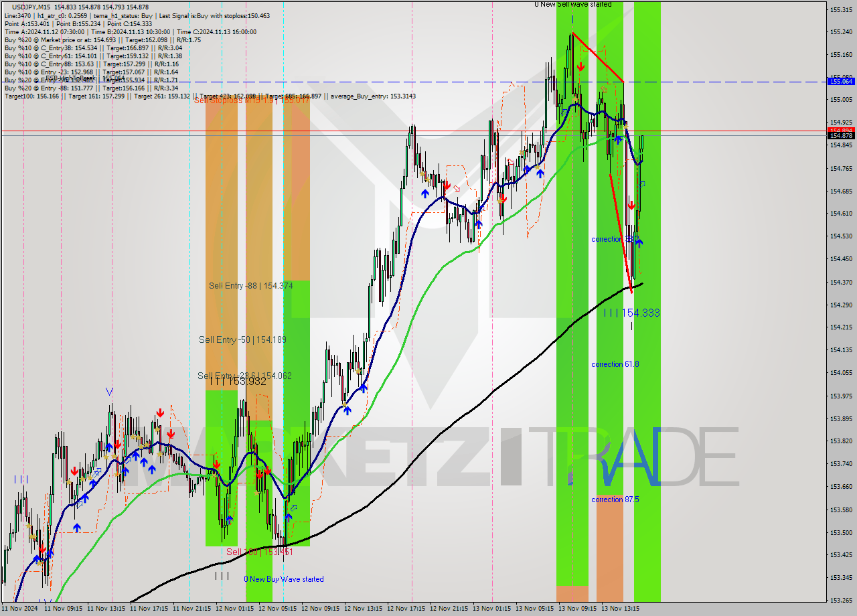Select the 'Sell 100 | 153.461' label
The image size is (857, 616).
260,552
